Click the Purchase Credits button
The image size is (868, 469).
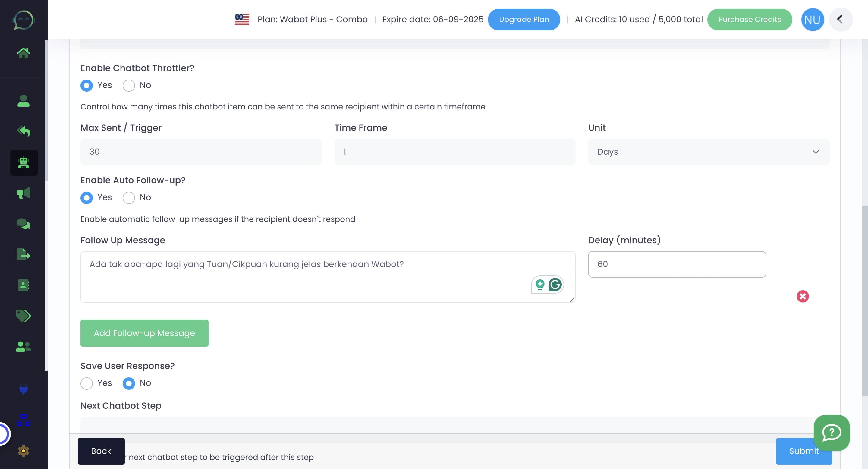(749, 19)
